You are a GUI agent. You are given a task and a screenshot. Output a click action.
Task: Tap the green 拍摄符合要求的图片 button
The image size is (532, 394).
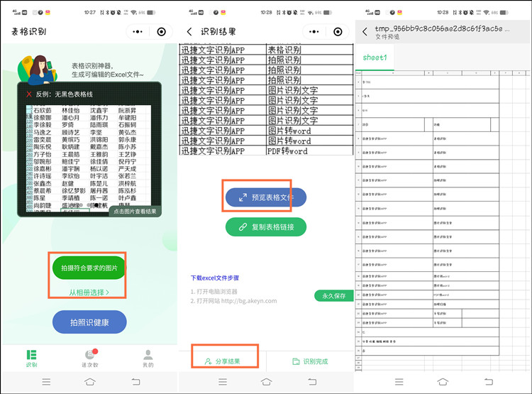point(89,268)
